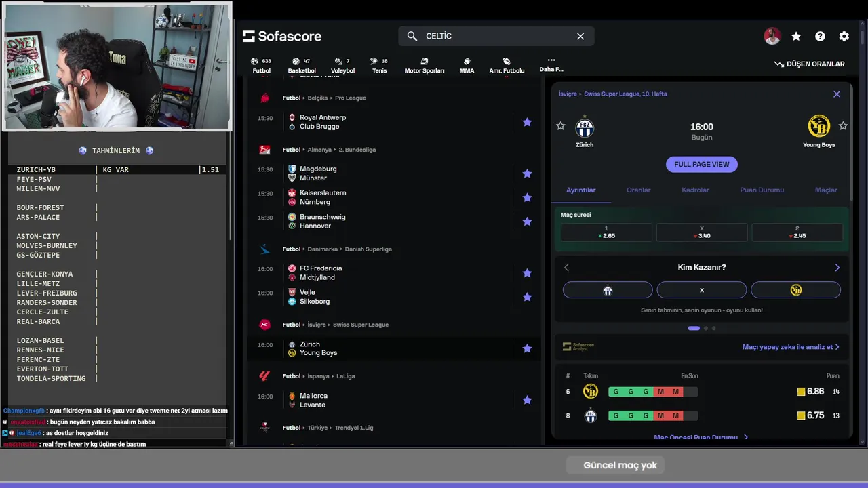Click the search input field
The width and height of the screenshot is (868, 488).
(496, 36)
